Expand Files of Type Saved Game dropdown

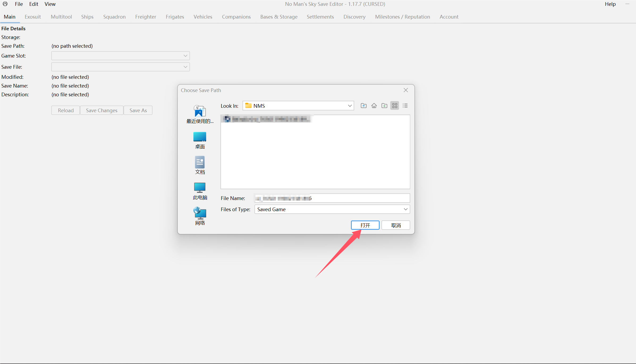click(x=405, y=209)
